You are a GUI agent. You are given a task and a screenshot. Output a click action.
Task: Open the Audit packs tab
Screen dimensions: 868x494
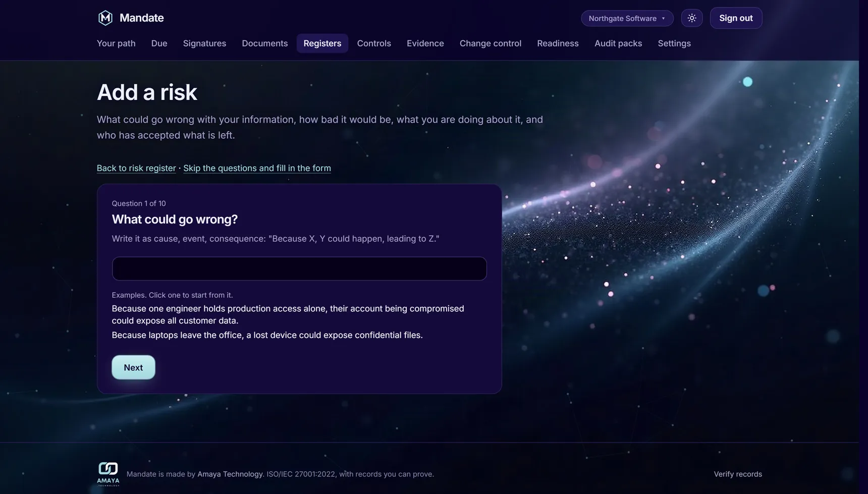(618, 43)
